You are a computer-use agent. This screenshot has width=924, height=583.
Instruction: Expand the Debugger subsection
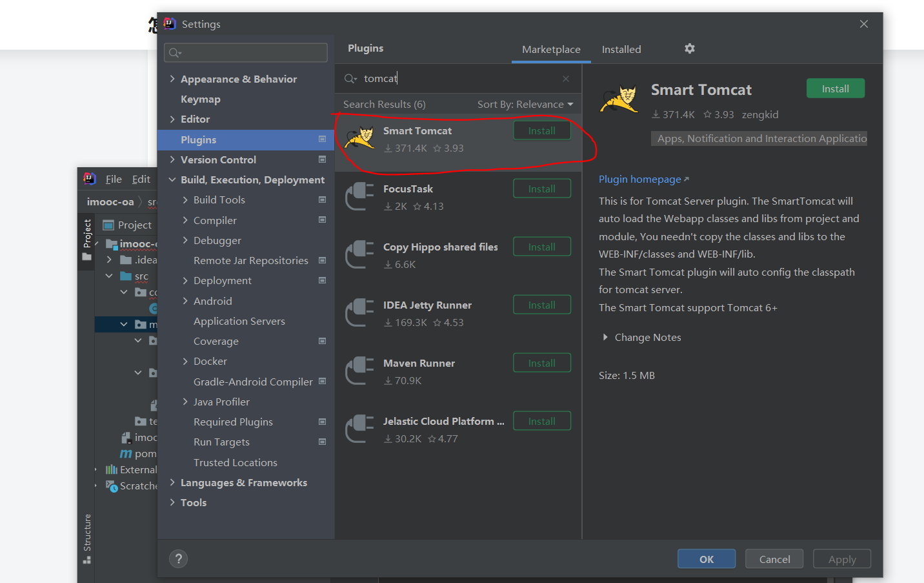pyautogui.click(x=185, y=240)
